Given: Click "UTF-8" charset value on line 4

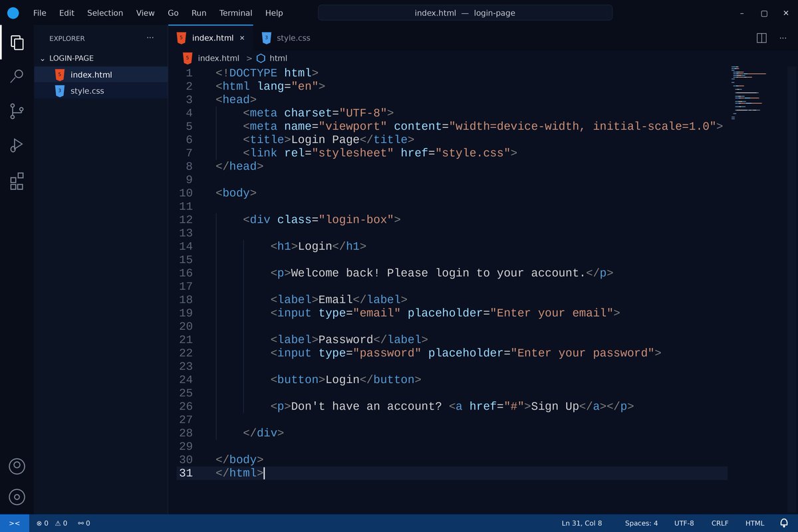Looking at the screenshot, I should (363, 113).
